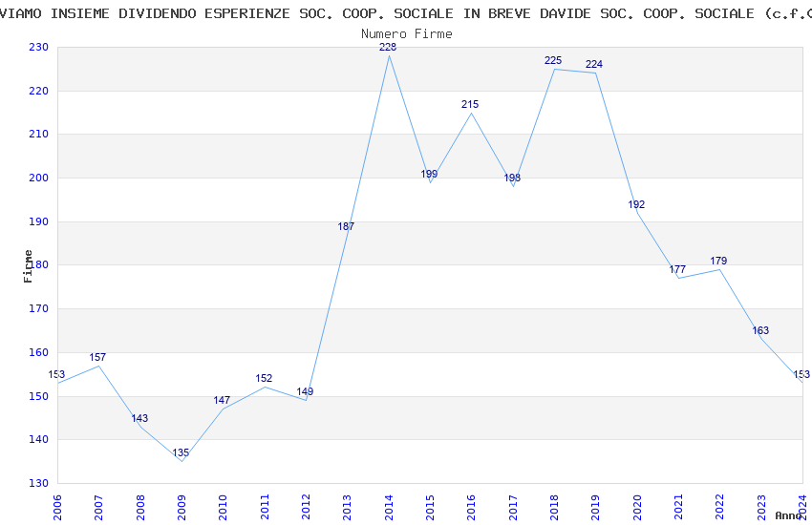
Task: Click the Firme y-axis title
Action: click(28, 266)
